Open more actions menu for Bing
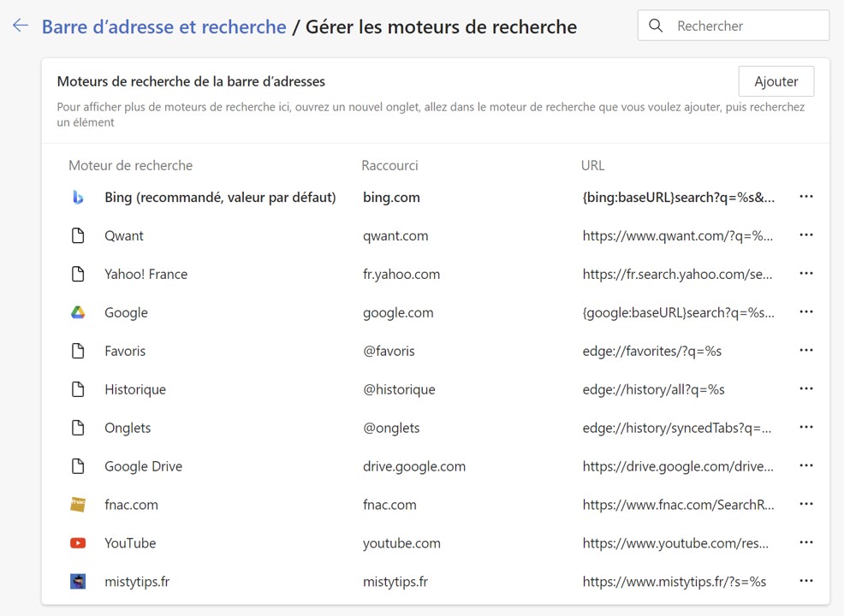This screenshot has height=616, width=844. pyautogui.click(x=805, y=197)
